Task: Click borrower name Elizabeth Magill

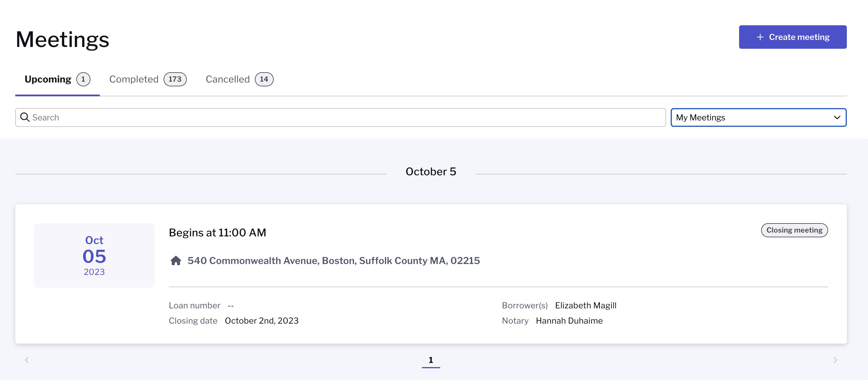Action: (586, 305)
